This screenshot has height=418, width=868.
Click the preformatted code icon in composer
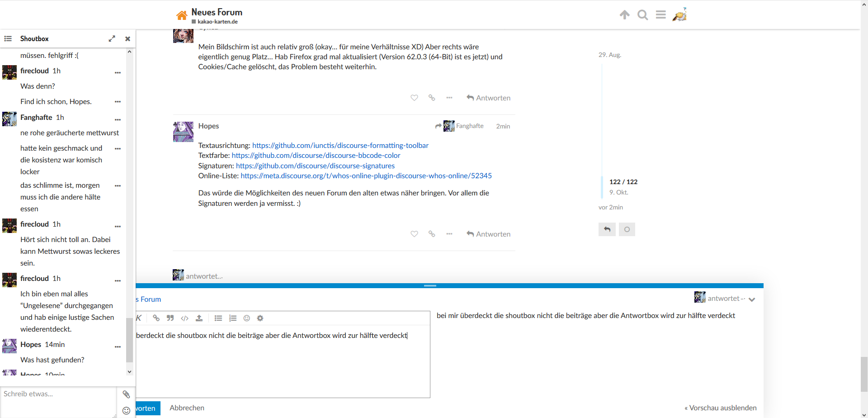click(184, 318)
